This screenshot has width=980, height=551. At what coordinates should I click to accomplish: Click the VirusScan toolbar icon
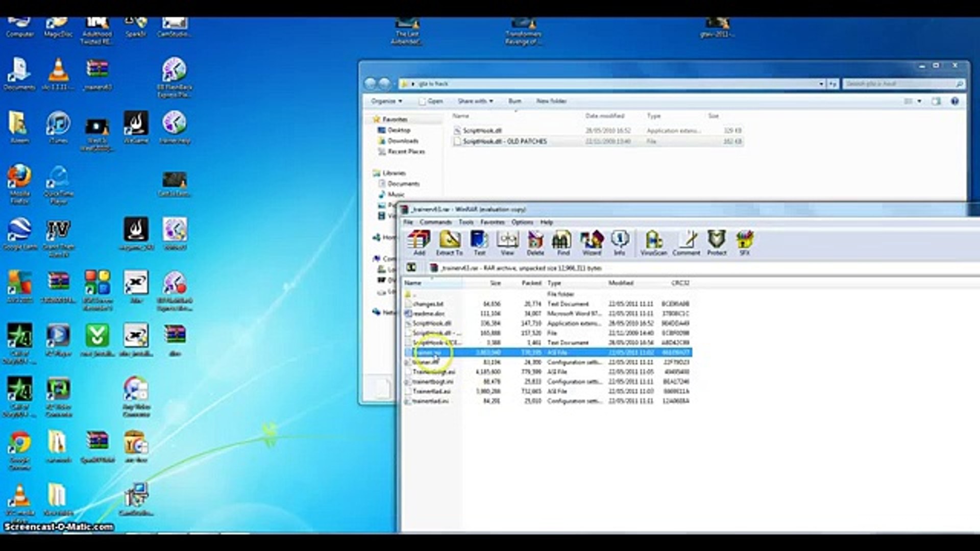[x=654, y=243]
